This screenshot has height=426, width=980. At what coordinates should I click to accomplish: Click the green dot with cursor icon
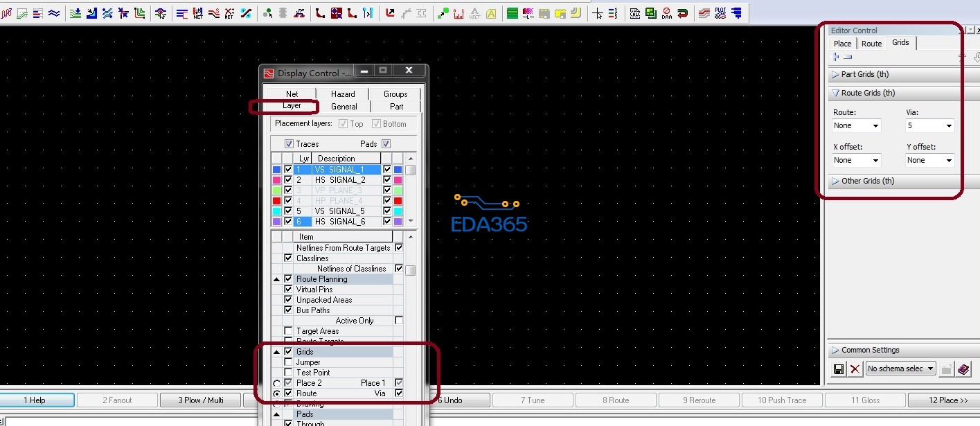pyautogui.click(x=267, y=13)
